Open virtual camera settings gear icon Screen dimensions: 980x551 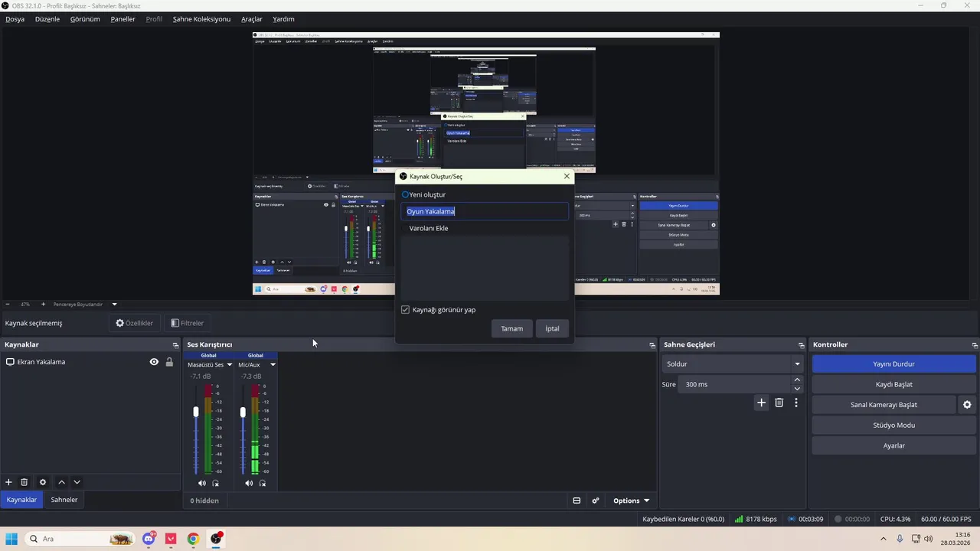pyautogui.click(x=967, y=405)
